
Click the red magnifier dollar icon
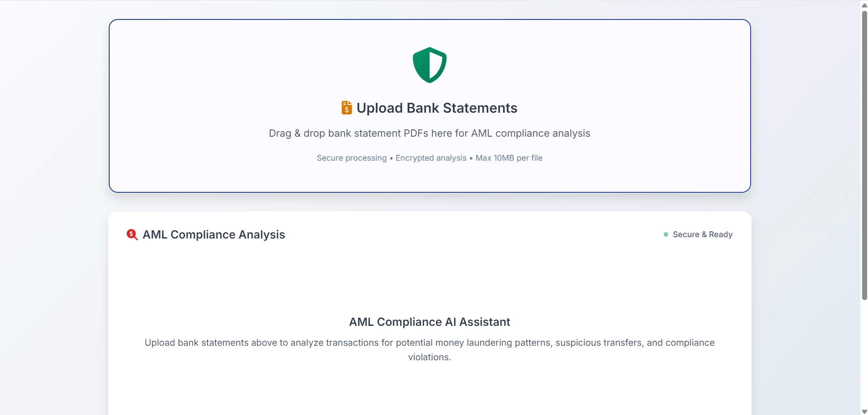pos(132,234)
